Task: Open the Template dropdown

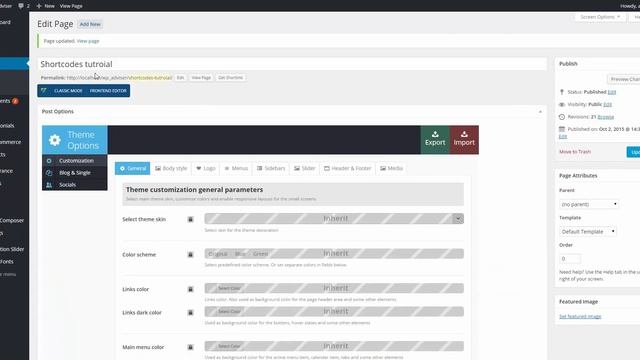Action: pyautogui.click(x=588, y=231)
